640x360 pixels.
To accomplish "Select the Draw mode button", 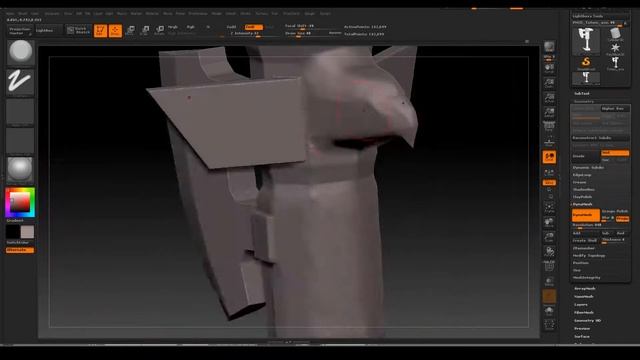I will (115, 31).
